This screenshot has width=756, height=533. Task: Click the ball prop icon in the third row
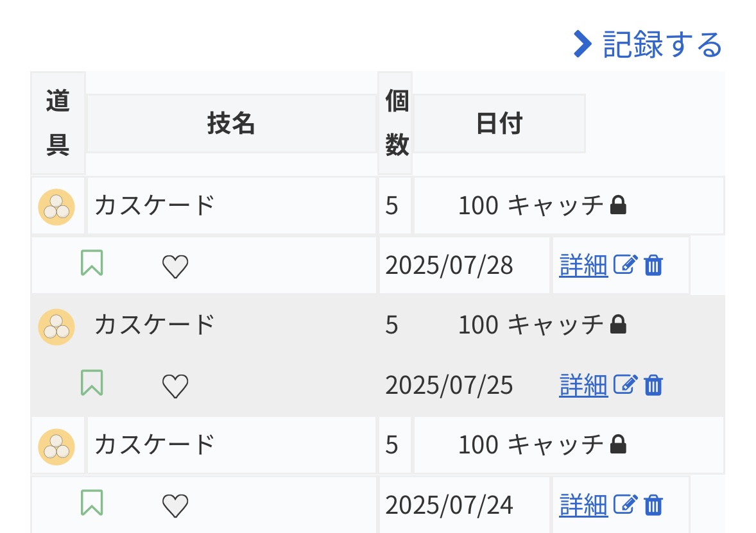pos(56,446)
